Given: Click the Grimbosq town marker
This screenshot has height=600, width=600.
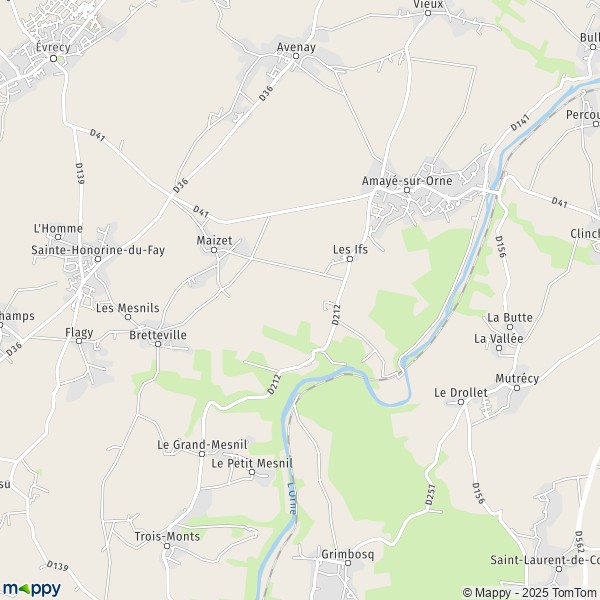Looking at the screenshot, I should click(347, 563).
